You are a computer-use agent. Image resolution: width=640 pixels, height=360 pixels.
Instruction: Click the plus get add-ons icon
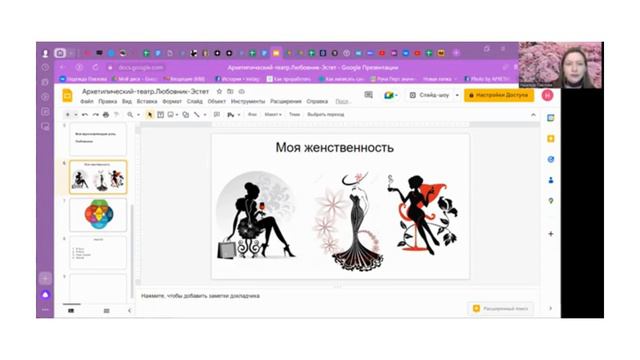click(x=551, y=234)
